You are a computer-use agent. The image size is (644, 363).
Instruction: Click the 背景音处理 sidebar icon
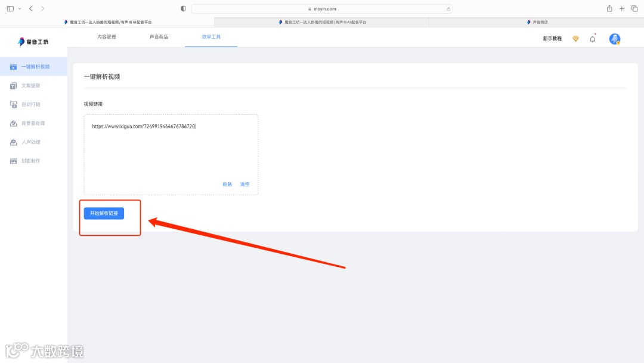13,124
